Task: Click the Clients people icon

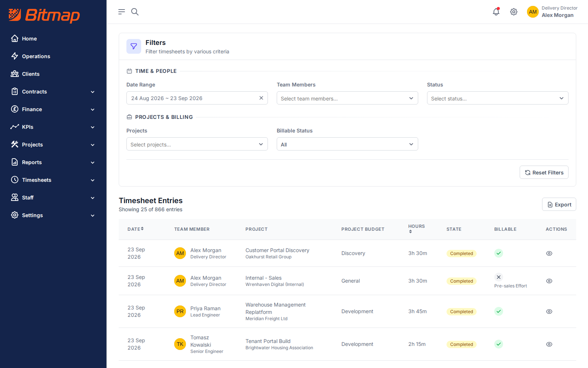Action: 15,74
